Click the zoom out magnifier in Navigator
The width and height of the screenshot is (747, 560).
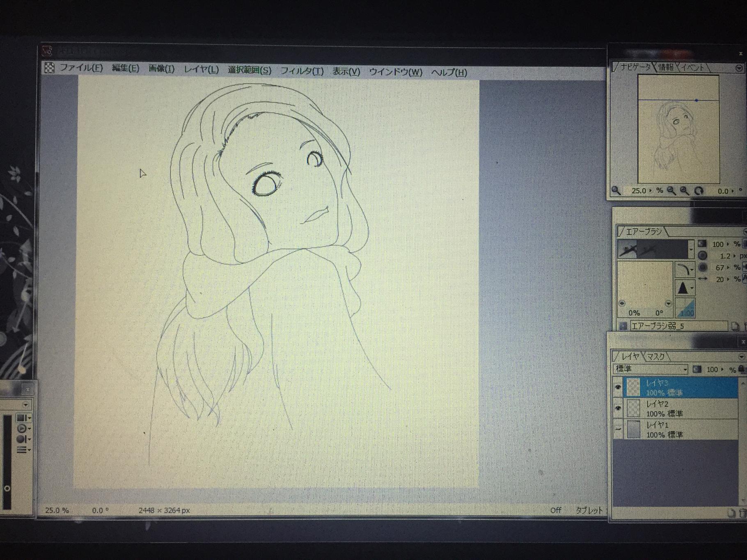(671, 191)
